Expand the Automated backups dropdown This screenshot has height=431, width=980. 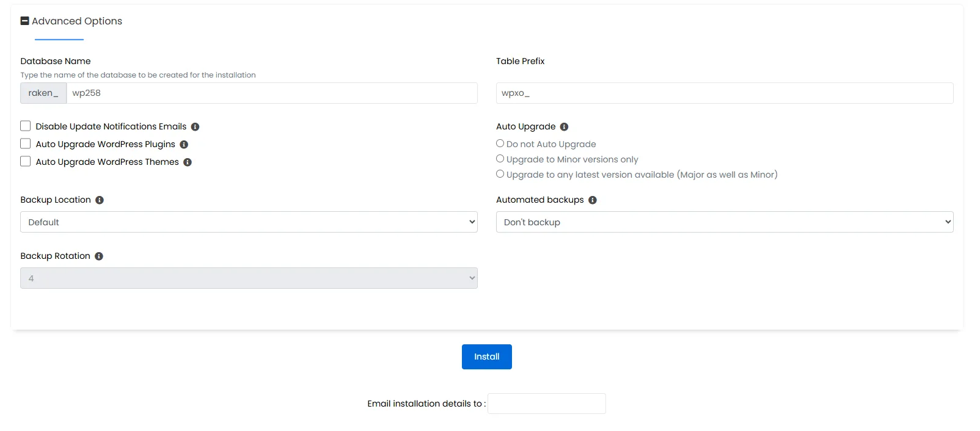724,222
